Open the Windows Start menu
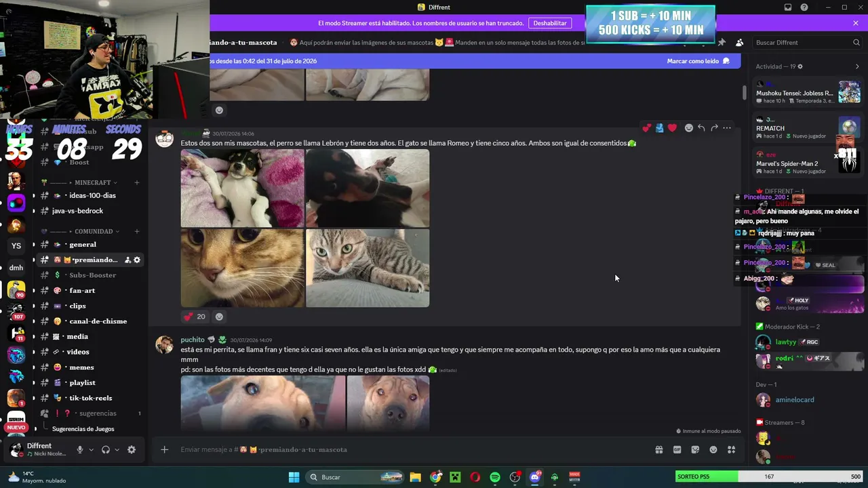 tap(294, 477)
